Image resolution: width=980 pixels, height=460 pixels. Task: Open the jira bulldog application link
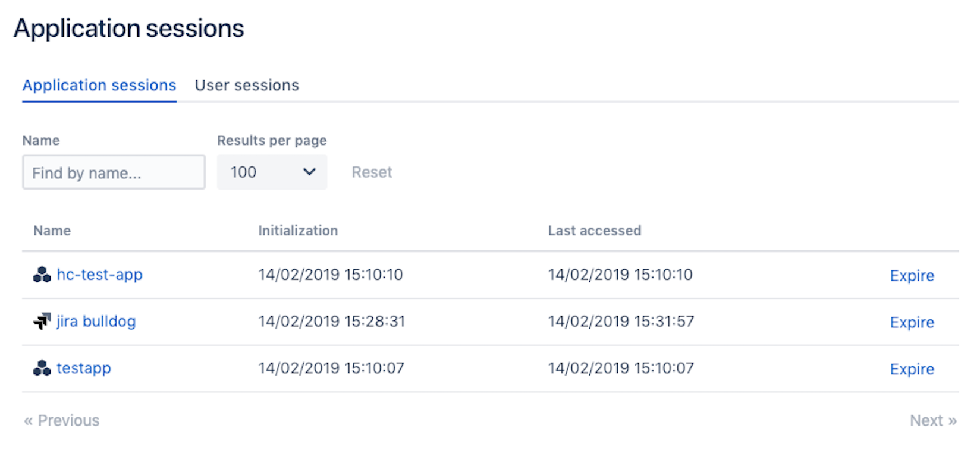coord(96,322)
